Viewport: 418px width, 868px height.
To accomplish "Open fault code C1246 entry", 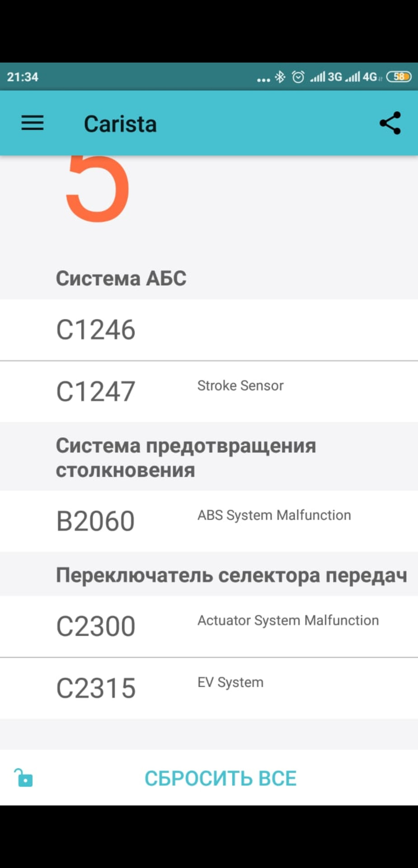I will [209, 330].
